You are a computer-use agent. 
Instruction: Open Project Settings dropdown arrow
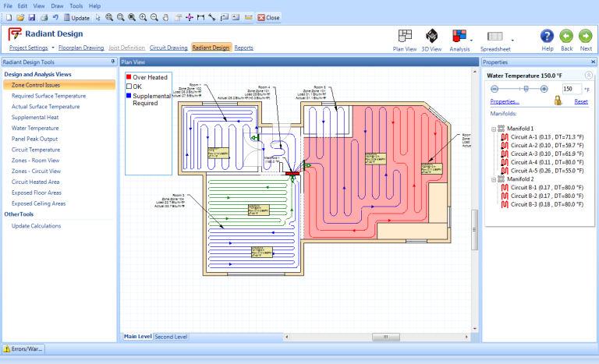tap(53, 48)
